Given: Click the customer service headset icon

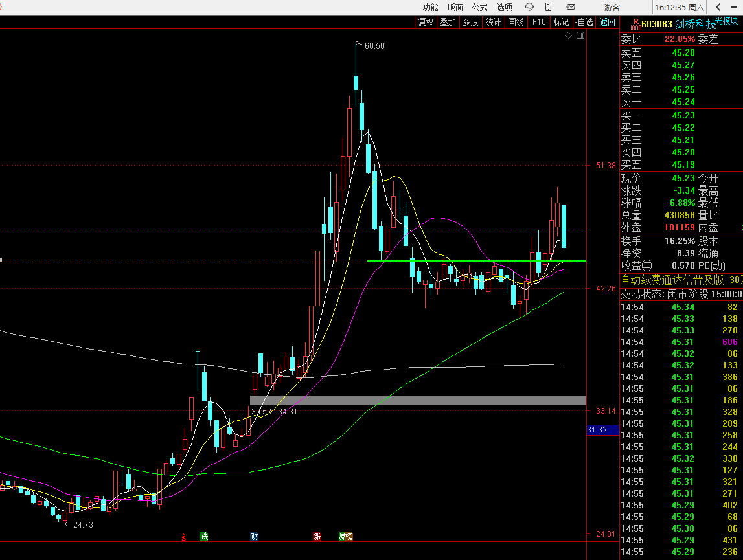Looking at the screenshot, I should pos(529,6).
